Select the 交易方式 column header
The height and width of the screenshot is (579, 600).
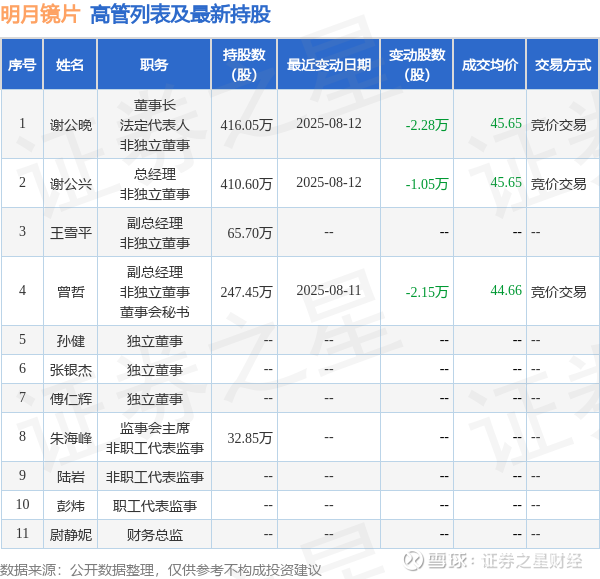[x=563, y=65]
